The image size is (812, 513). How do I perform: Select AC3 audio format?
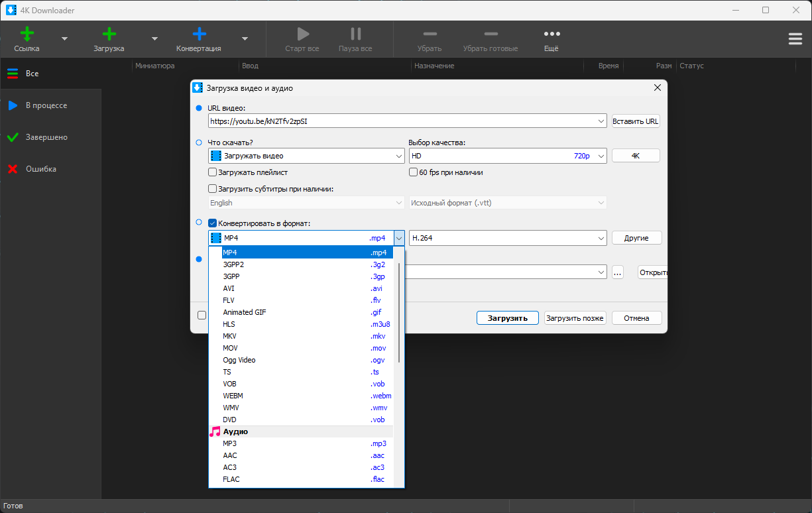pyautogui.click(x=301, y=467)
